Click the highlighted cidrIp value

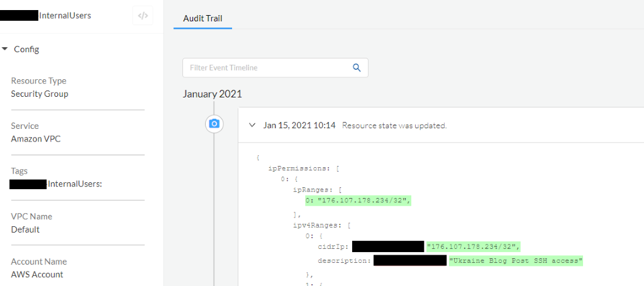pos(474,246)
